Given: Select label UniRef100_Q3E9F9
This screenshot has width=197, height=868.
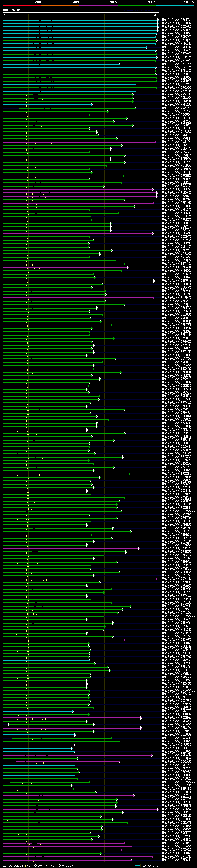Looking at the screenshot, I should click(x=176, y=823).
